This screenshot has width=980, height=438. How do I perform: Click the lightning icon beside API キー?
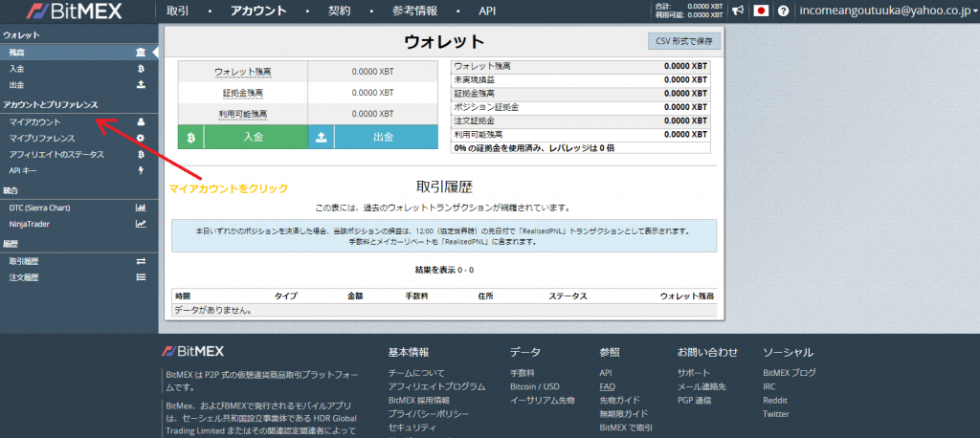pyautogui.click(x=141, y=170)
